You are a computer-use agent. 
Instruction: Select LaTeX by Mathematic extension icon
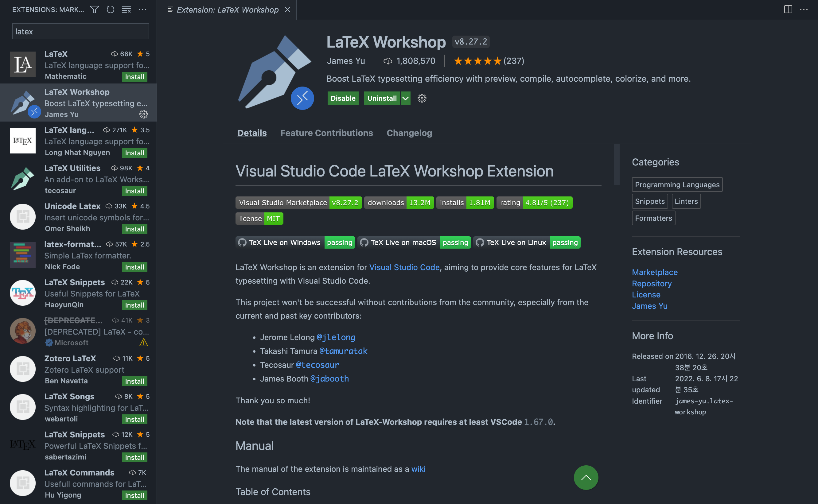(23, 64)
